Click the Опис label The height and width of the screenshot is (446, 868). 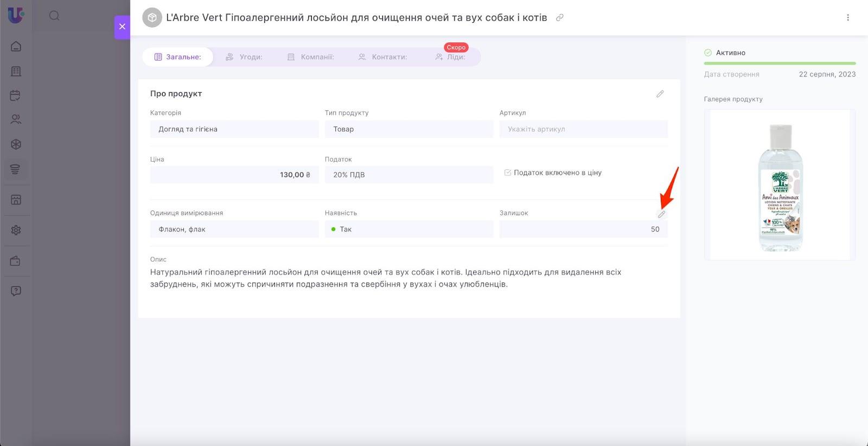tap(158, 259)
